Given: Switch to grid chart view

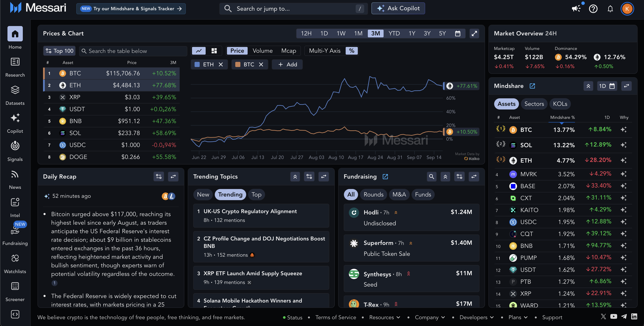Looking at the screenshot, I should point(214,51).
